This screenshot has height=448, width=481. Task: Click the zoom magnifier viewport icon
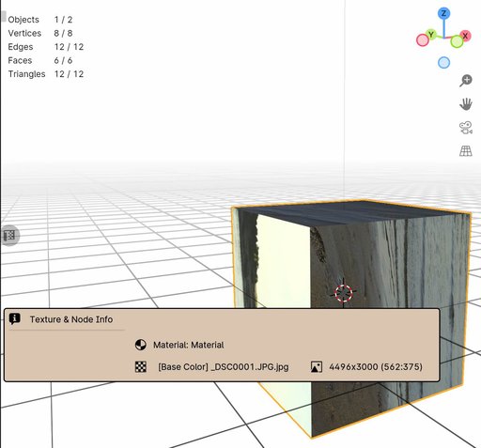coord(466,80)
